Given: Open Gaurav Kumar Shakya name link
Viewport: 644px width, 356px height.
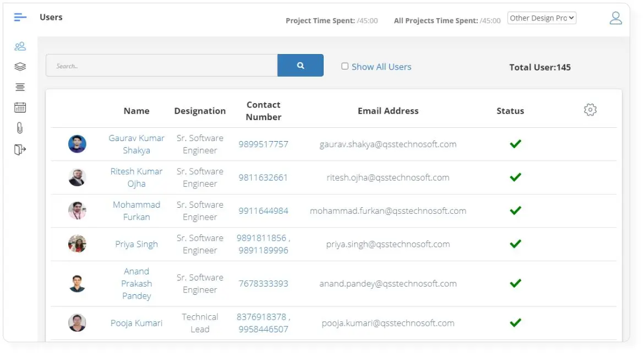Looking at the screenshot, I should 137,144.
